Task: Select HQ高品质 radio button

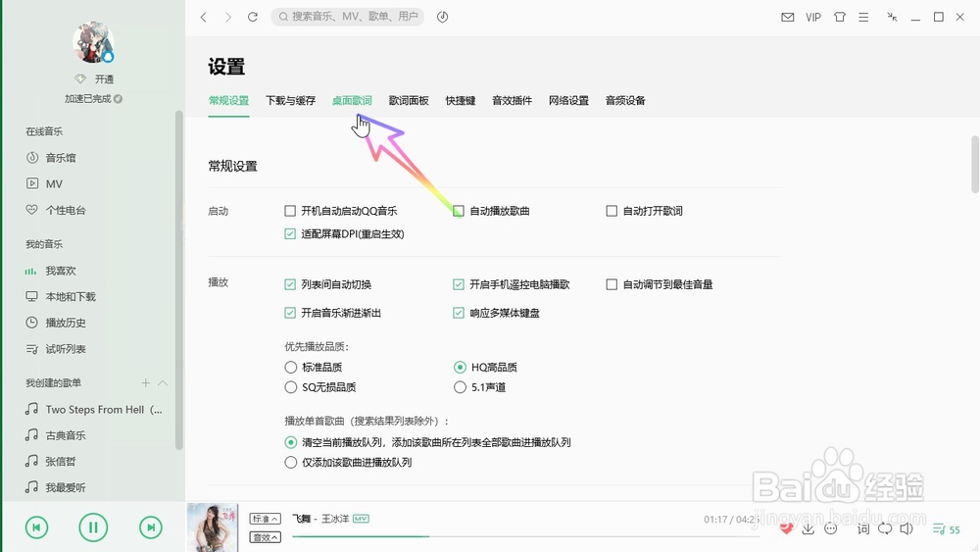Action: coord(460,367)
